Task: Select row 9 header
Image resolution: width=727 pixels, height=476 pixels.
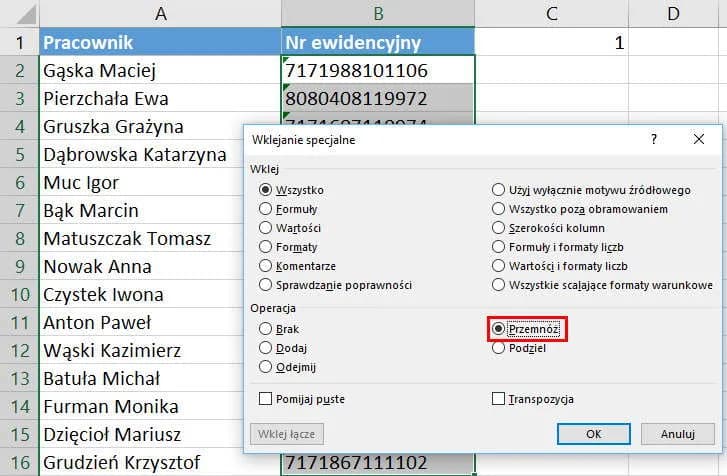Action: click(19, 267)
